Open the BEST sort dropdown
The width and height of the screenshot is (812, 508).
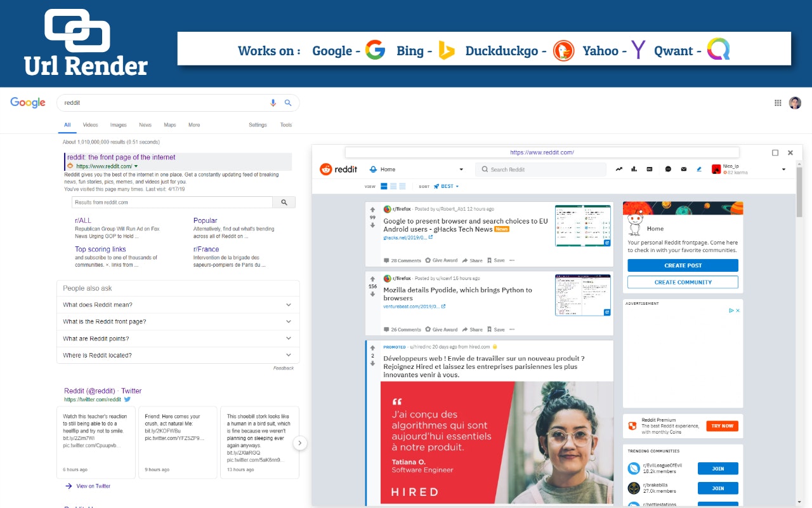446,187
